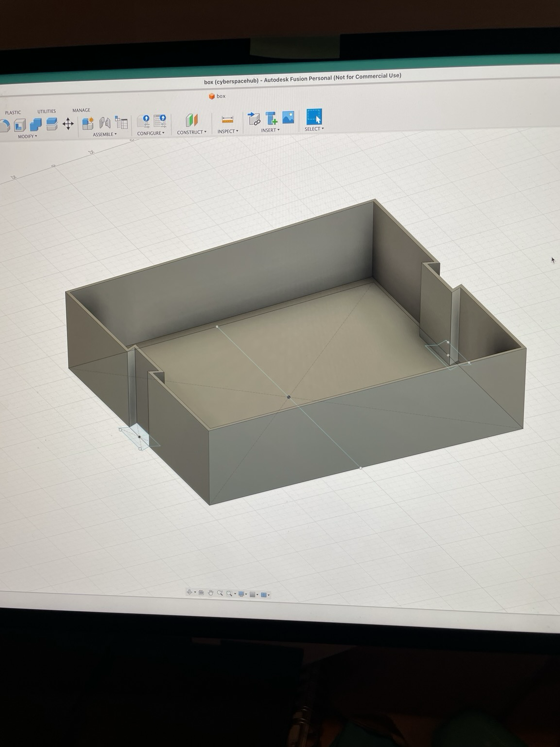Click the Insert fastener icon with plus
Screen dimensions: 560x747
(271, 118)
